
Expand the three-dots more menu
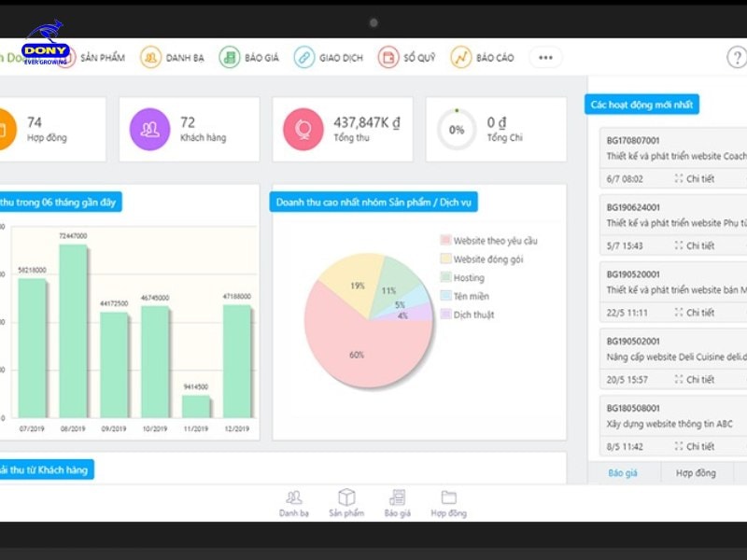tap(545, 57)
